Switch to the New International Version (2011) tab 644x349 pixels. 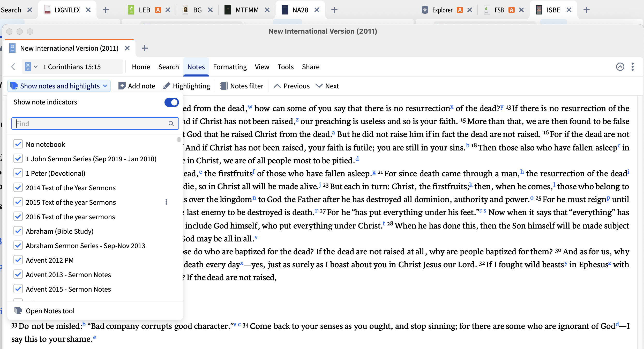(x=69, y=48)
